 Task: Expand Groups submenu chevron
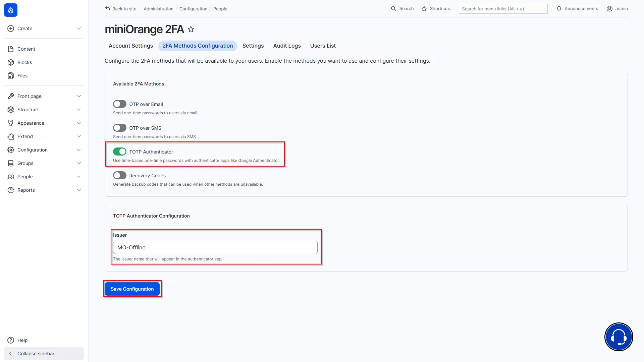[79, 163]
